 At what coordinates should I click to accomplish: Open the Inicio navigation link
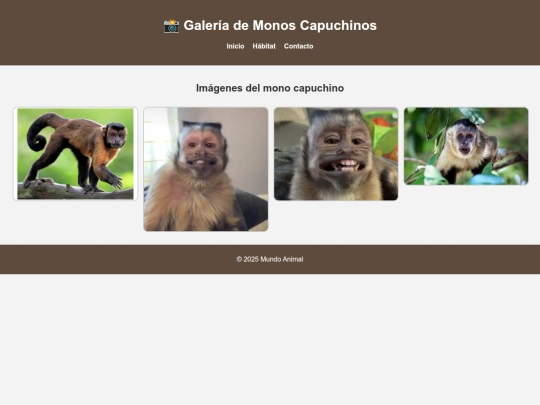[235, 46]
